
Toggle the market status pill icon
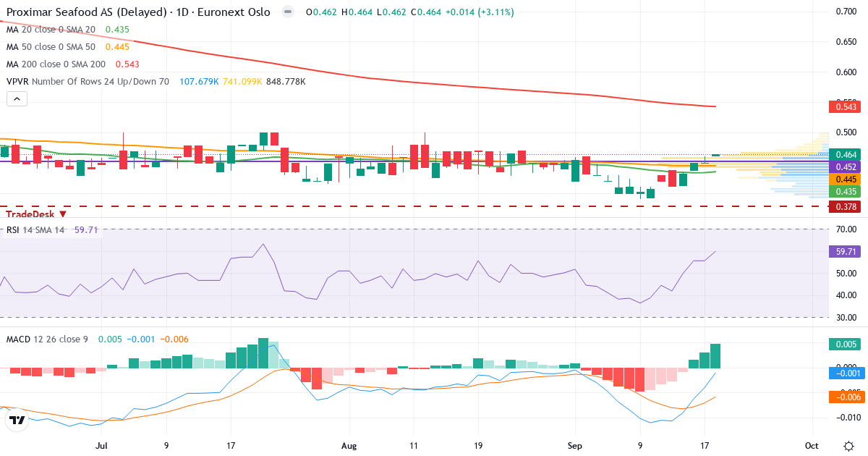click(x=288, y=12)
